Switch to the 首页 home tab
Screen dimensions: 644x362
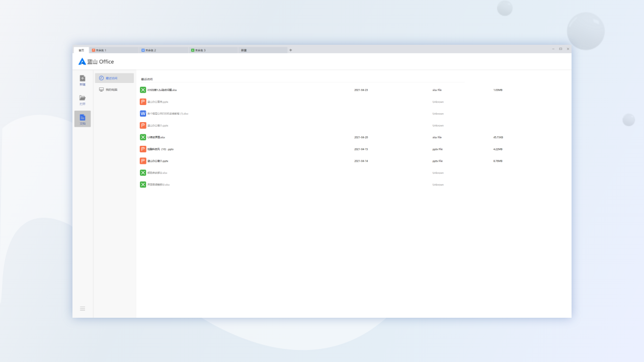click(x=81, y=50)
